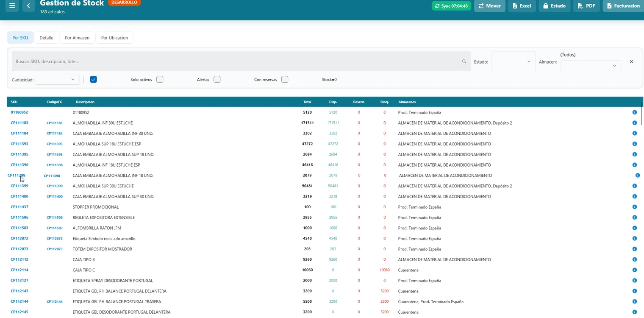Show info for CP112073 TOTEM EXPOSITOR
Viewport: 644px width, 318px height.
[x=635, y=249]
